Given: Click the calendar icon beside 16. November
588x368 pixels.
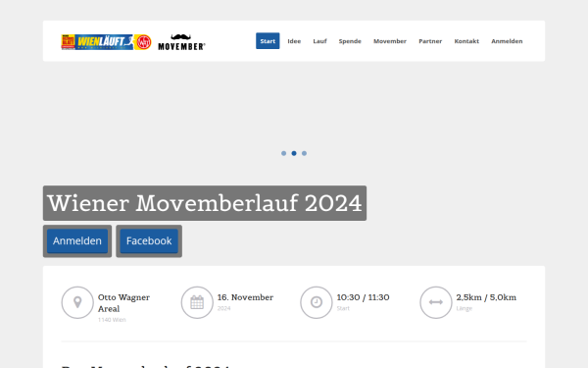Looking at the screenshot, I should (x=197, y=302).
